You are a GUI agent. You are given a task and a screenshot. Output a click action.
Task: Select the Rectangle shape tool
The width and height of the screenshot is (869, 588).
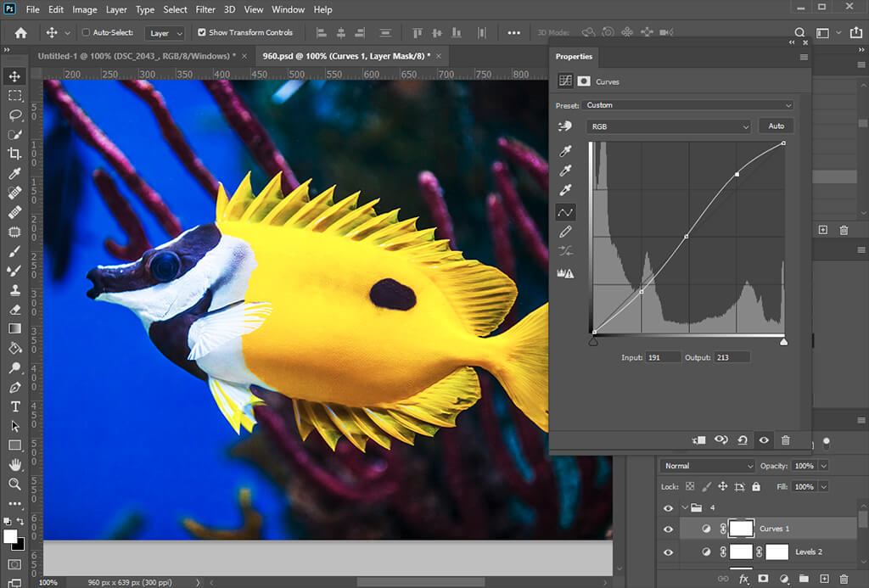pos(15,445)
